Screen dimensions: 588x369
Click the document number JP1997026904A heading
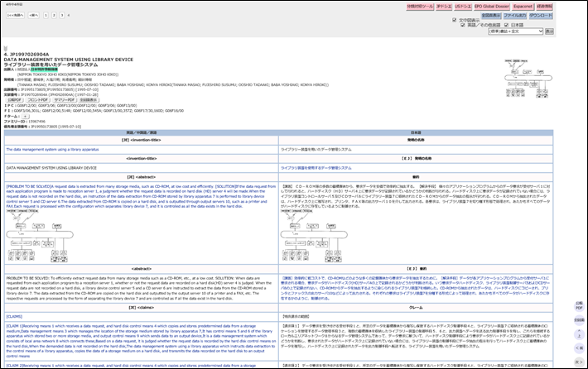click(29, 55)
